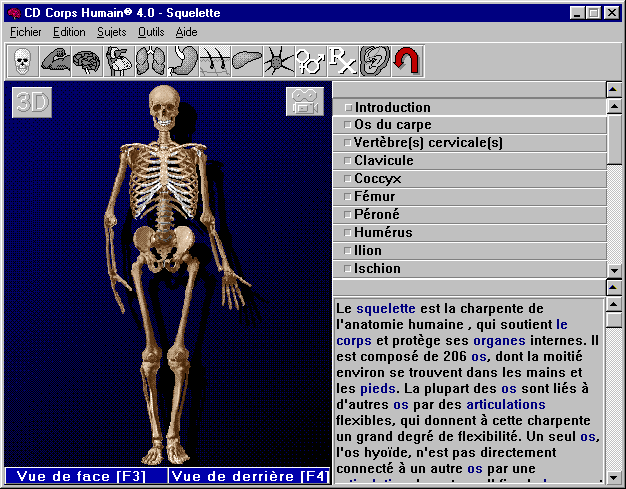
Task: Select Fémur in the topic list
Action: [375, 197]
